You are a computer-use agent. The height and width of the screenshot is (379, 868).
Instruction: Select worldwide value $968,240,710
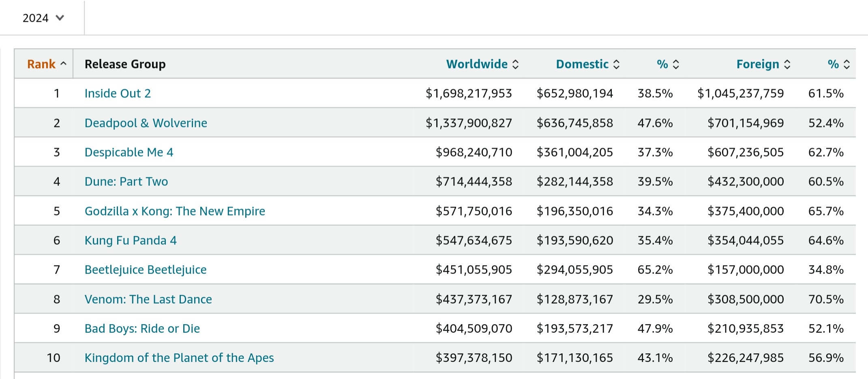[474, 152]
